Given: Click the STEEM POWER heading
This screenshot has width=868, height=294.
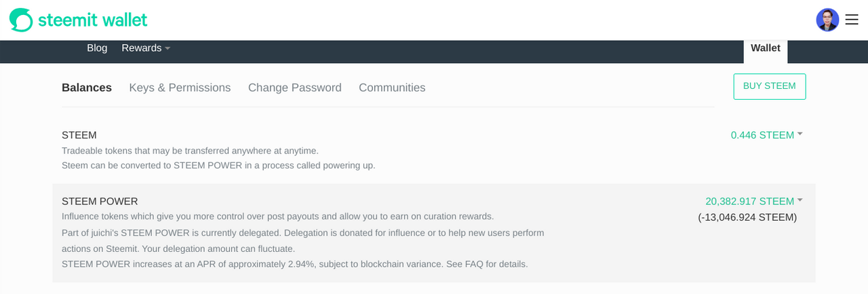Looking at the screenshot, I should 100,202.
